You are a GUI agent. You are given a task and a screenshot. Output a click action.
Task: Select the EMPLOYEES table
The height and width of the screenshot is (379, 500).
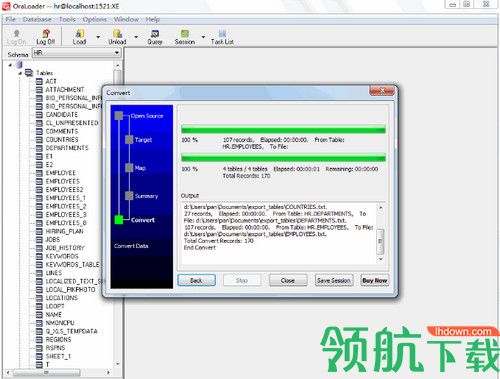pos(63,181)
